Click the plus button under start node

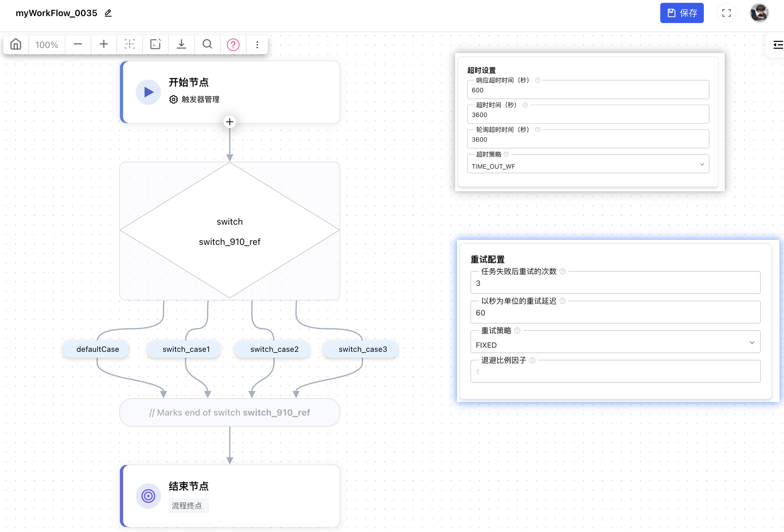pos(230,122)
